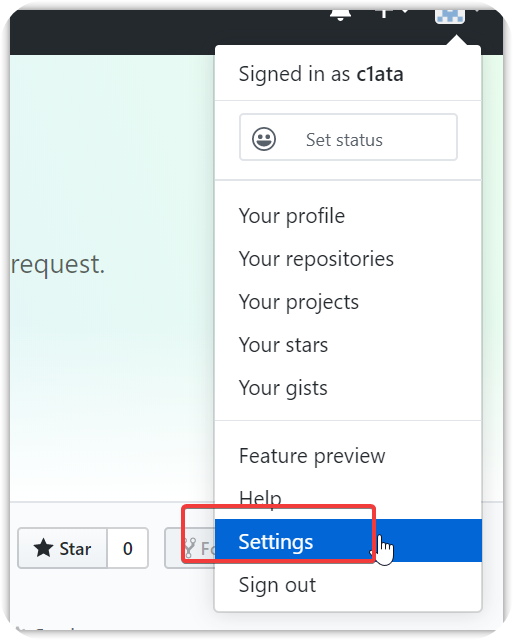Click the fork icon button
This screenshot has width=513, height=640.
click(190, 548)
